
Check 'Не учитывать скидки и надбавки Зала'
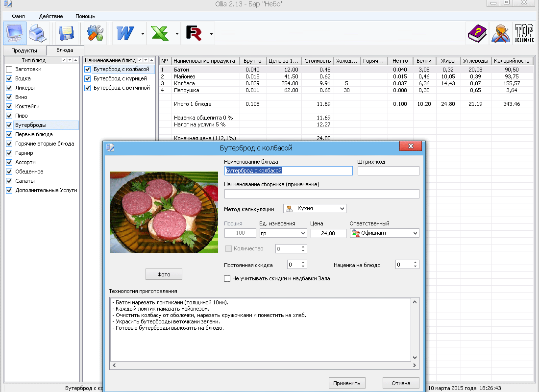tap(227, 279)
